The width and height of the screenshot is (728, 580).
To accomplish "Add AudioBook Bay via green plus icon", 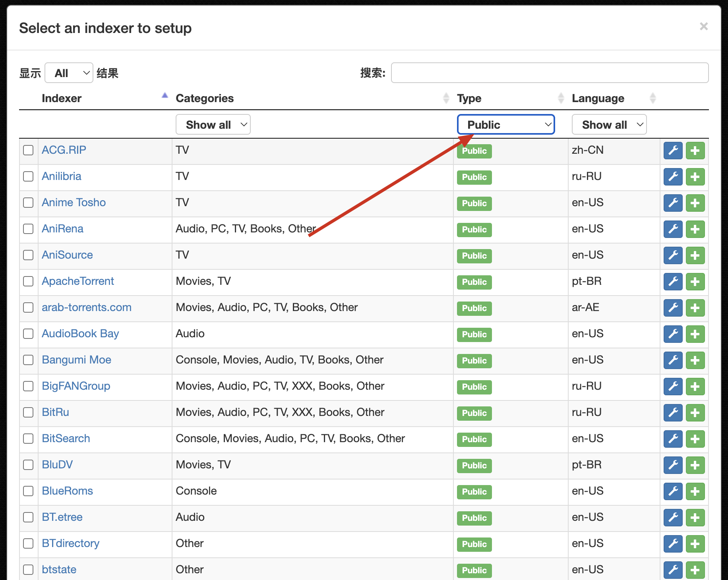I will [695, 334].
